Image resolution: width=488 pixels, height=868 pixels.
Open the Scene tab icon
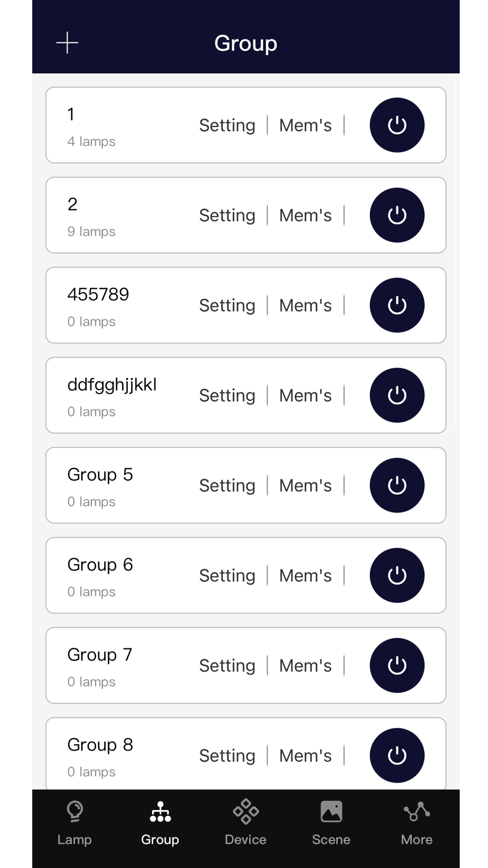point(331,811)
